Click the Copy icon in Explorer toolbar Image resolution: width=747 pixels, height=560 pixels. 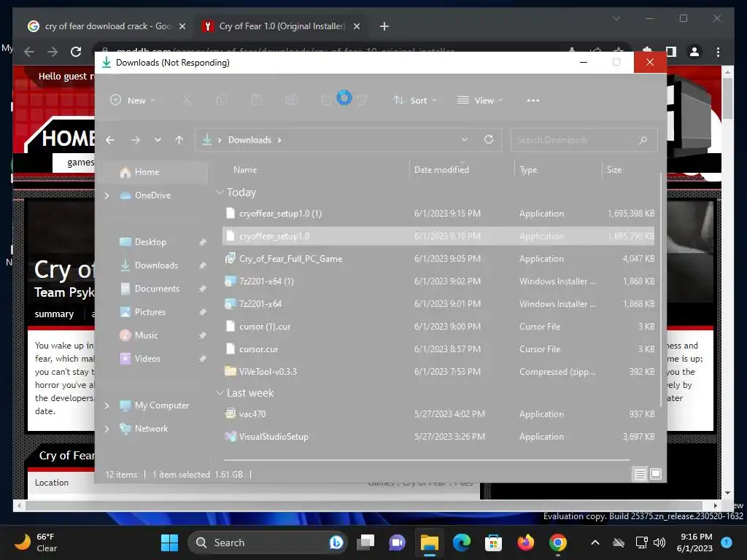[222, 101]
